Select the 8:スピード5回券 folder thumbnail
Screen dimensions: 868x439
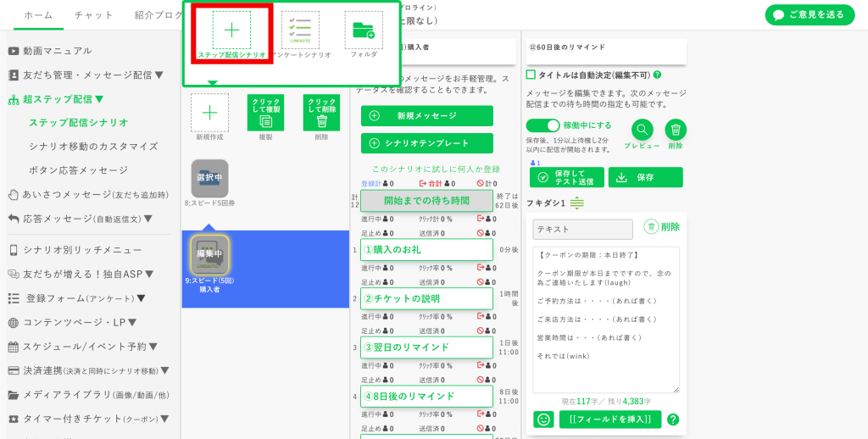[x=210, y=178]
